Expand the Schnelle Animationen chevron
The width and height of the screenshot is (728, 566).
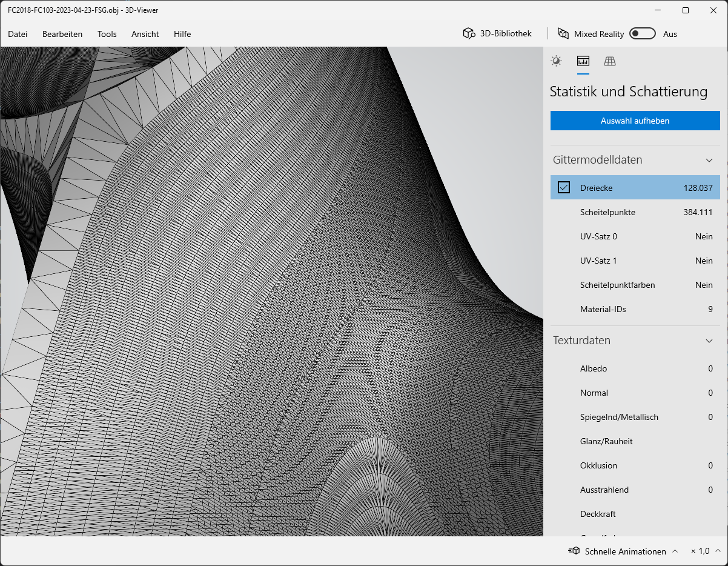pos(675,551)
